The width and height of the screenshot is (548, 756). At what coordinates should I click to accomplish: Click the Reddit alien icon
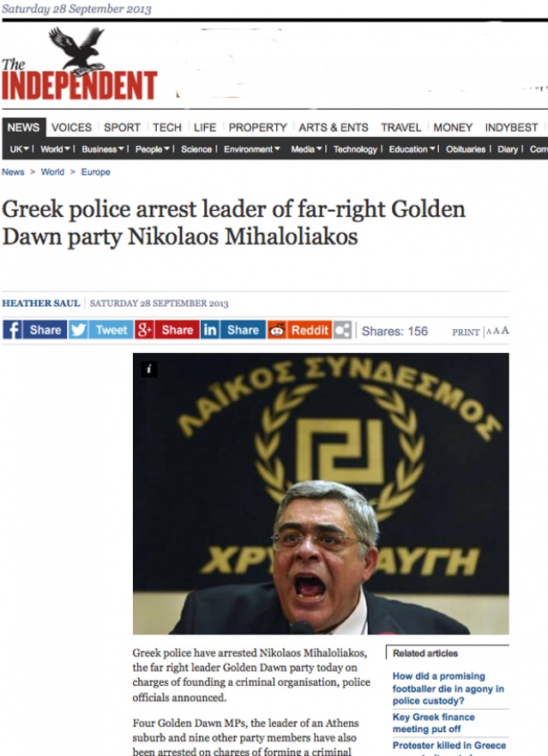[276, 330]
